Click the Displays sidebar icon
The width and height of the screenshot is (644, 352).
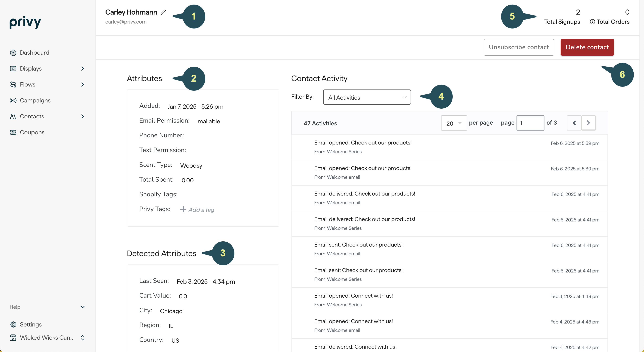13,68
